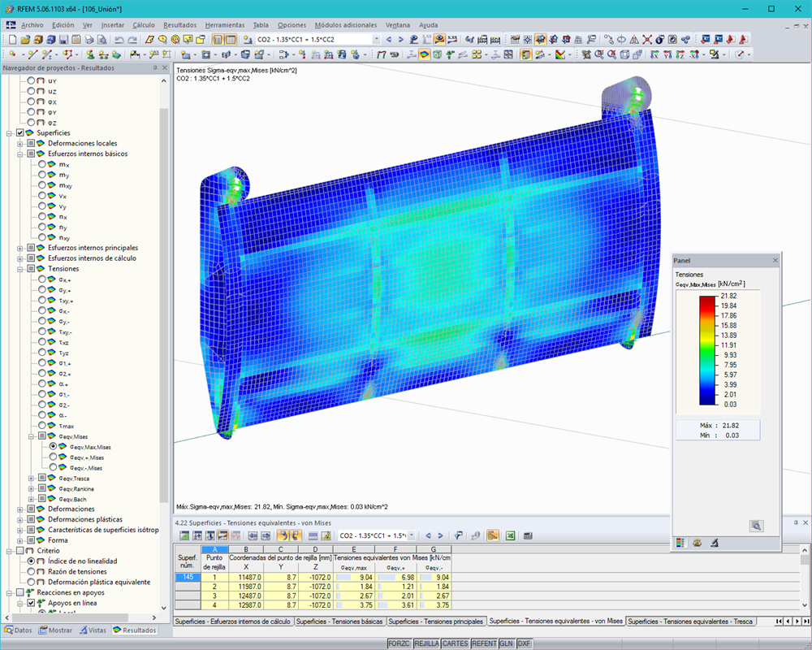The height and width of the screenshot is (650, 812).
Task: Click the zoom window magnifier icon
Action: (599, 54)
